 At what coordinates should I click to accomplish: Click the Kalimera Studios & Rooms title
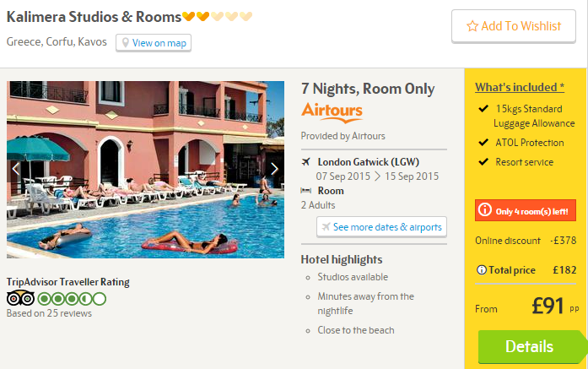94,17
